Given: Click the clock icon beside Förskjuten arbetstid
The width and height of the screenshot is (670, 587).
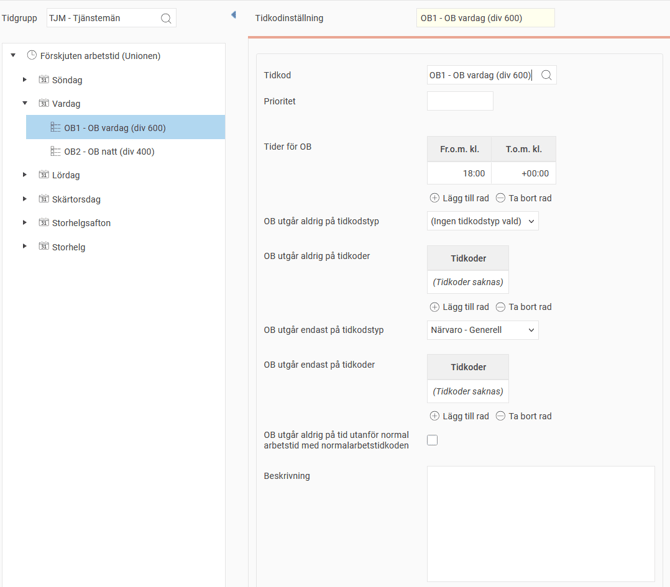Looking at the screenshot, I should click(32, 56).
